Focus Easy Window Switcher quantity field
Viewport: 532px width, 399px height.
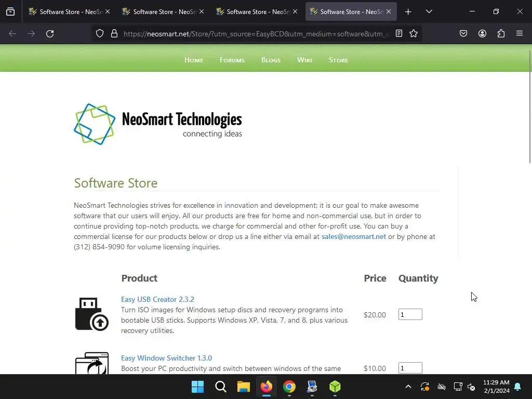[x=410, y=368]
